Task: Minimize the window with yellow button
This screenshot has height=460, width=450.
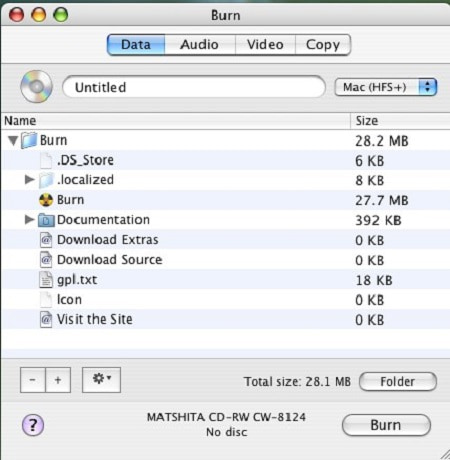Action: (x=39, y=15)
